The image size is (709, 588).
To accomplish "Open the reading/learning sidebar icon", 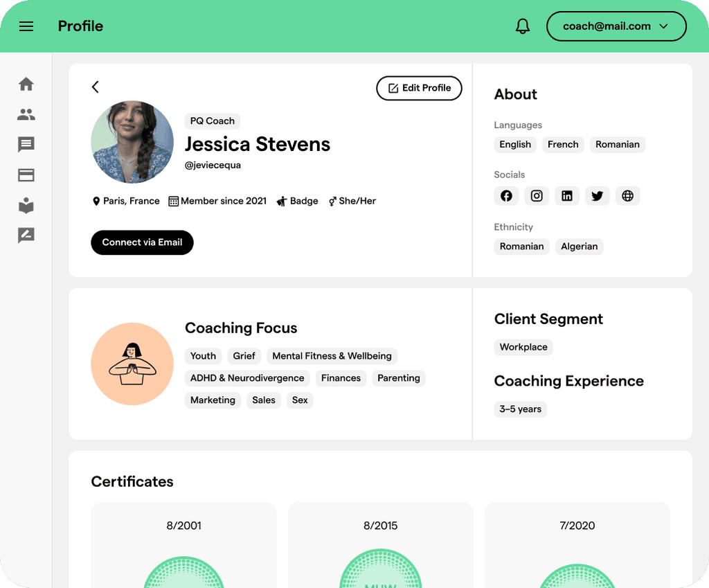I will [26, 205].
